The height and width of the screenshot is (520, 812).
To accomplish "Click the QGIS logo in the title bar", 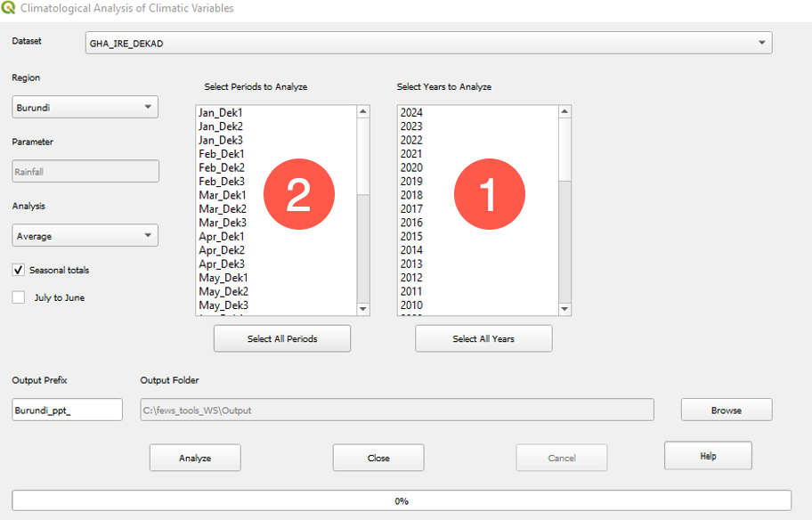I will point(11,8).
